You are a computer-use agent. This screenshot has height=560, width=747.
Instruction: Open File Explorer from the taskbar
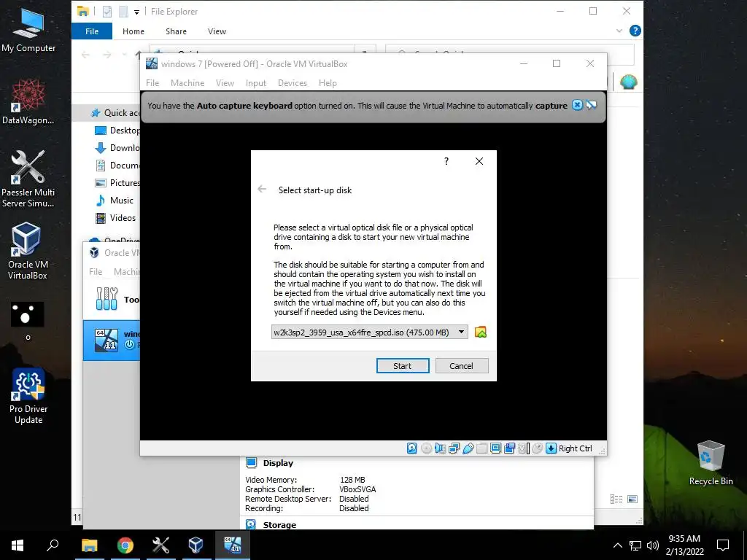[x=89, y=545]
